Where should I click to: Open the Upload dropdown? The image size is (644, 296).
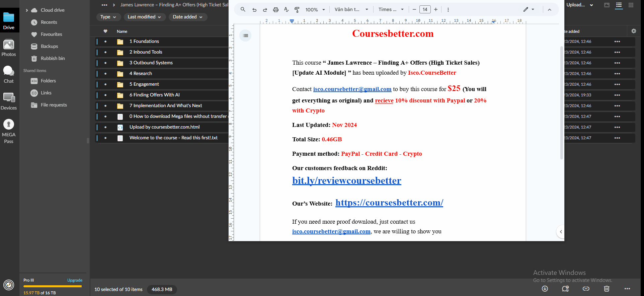click(580, 5)
